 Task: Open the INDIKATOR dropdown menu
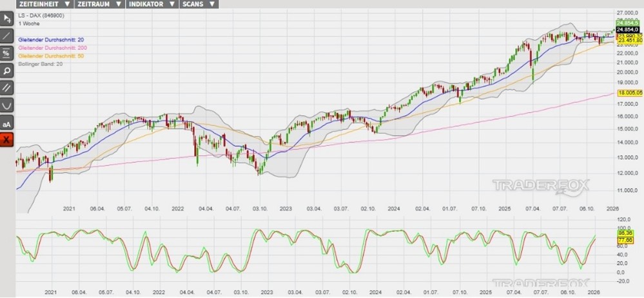click(x=151, y=4)
